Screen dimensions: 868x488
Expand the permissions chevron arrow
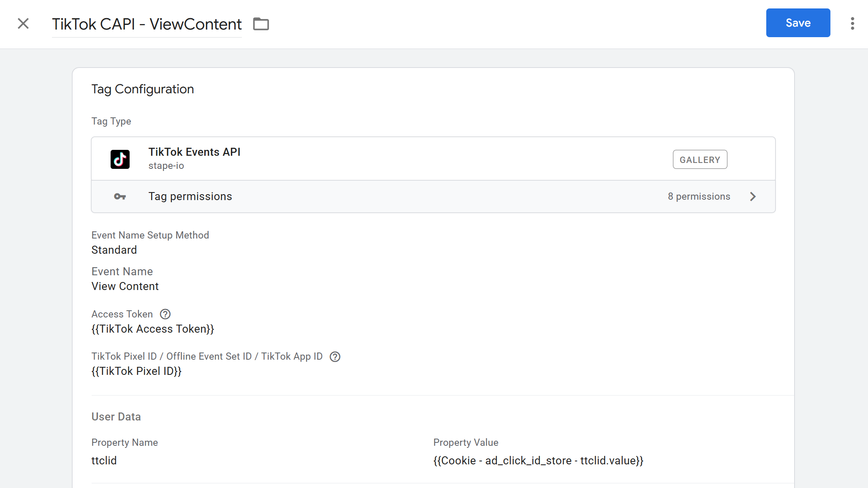(753, 197)
